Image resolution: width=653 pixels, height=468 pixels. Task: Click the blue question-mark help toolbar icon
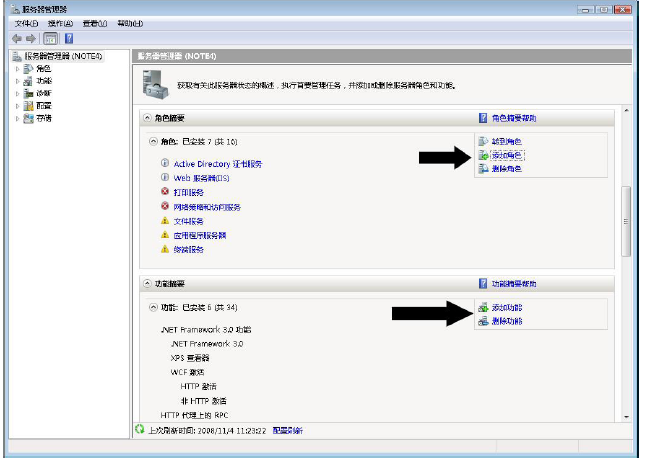69,39
